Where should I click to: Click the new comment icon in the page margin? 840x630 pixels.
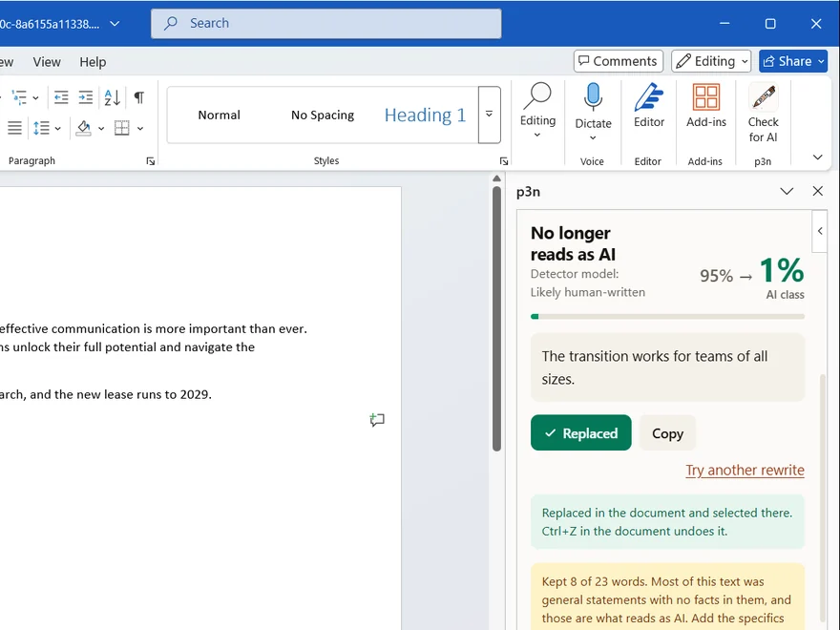pyautogui.click(x=377, y=420)
